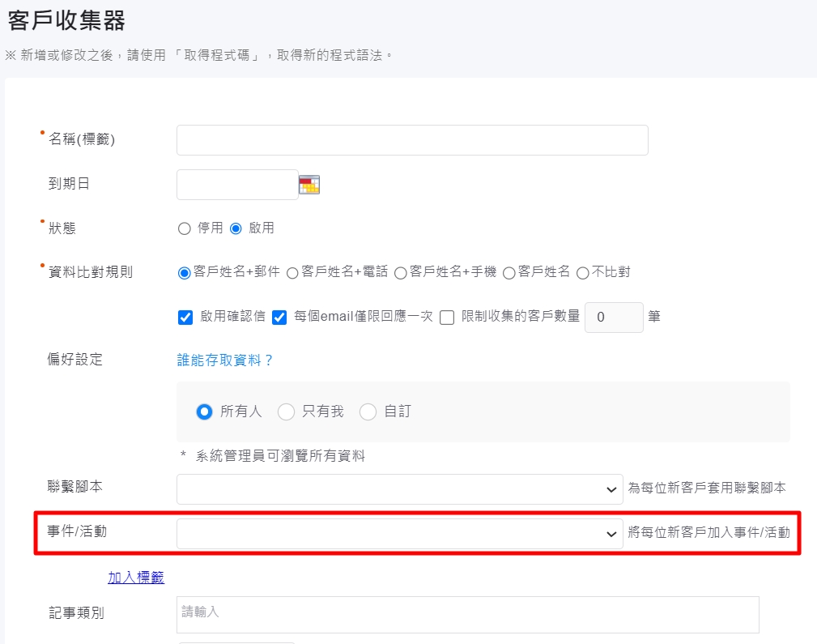Uncheck 每個email僅限回應一次 checkbox
817x644 pixels.
click(280, 318)
